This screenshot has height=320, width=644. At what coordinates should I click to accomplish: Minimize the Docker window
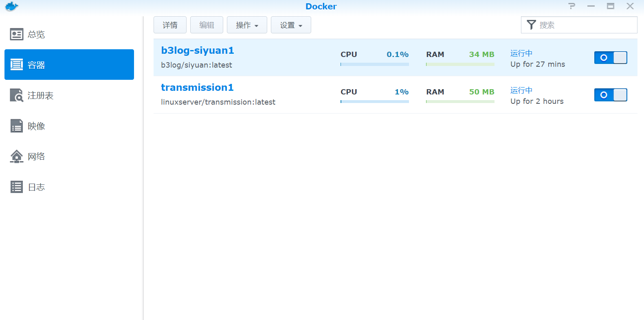[591, 6]
